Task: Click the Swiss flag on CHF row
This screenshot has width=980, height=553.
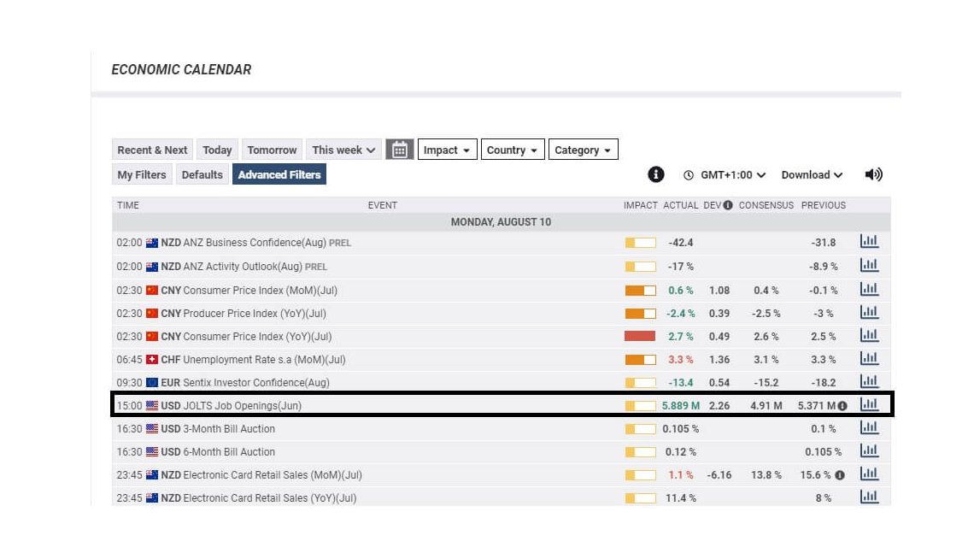Action: [x=152, y=360]
